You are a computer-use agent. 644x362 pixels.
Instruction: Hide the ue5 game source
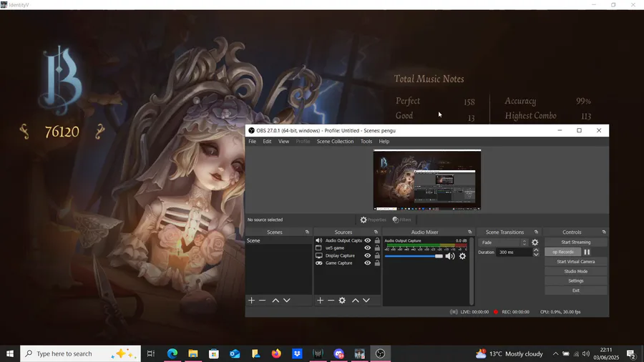tap(368, 248)
